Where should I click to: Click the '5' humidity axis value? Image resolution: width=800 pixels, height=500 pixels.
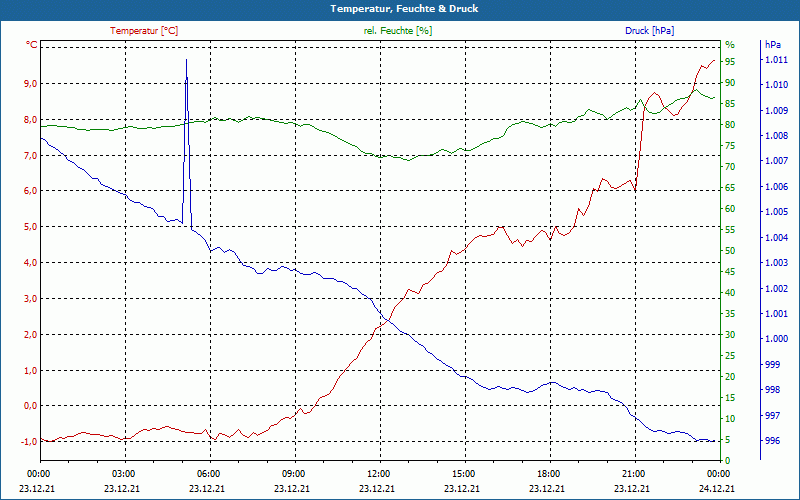[728, 440]
